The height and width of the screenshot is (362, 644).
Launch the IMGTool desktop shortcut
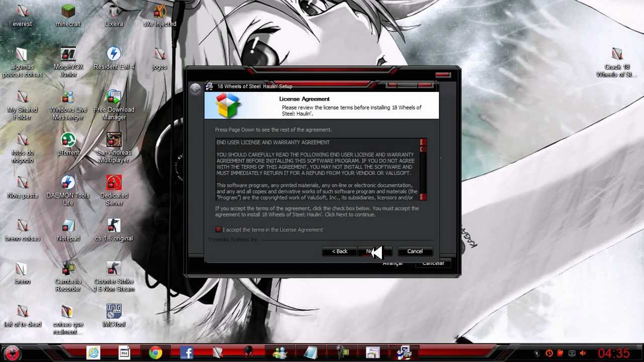(114, 316)
